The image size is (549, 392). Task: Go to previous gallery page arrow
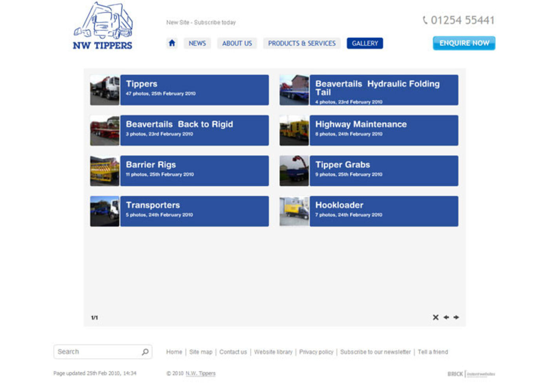click(446, 317)
